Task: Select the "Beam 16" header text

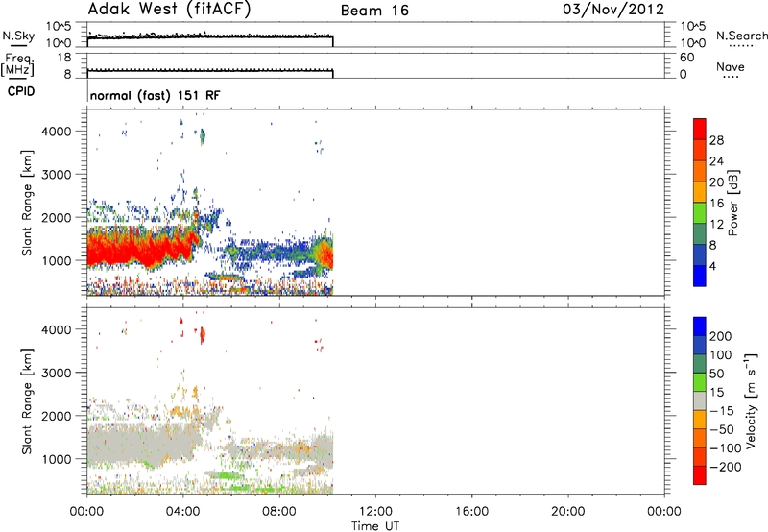Action: tap(374, 11)
